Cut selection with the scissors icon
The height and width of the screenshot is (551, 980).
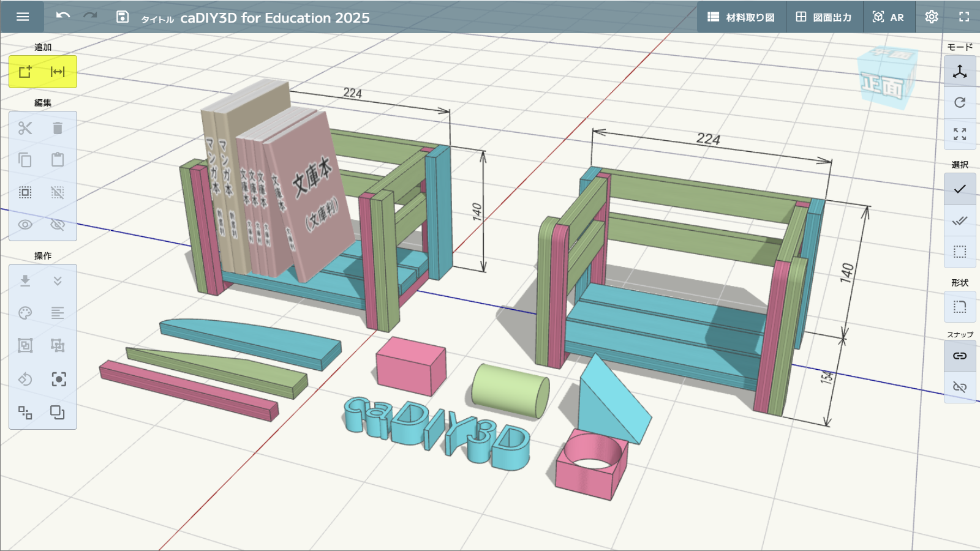25,128
